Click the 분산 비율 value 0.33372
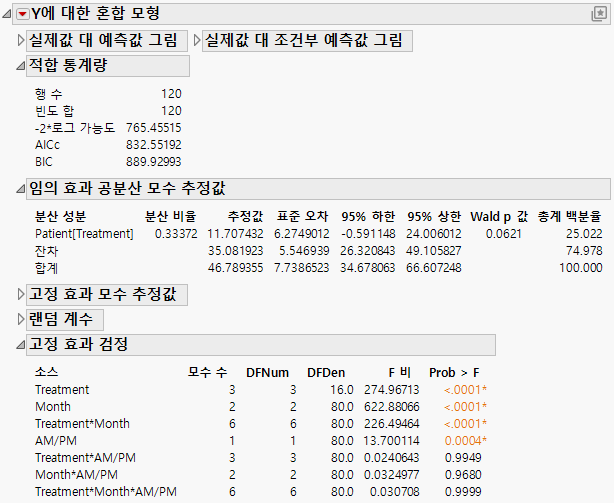The height and width of the screenshot is (503, 614). (176, 234)
